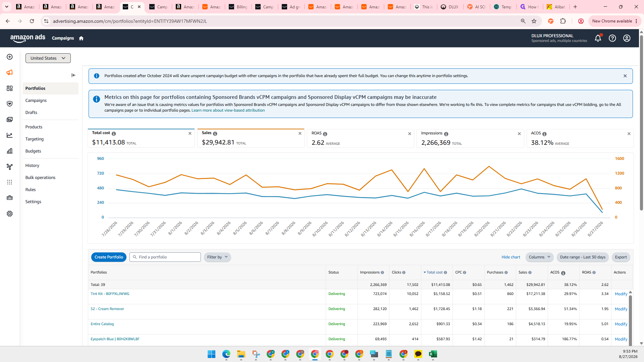
Task: Click the plus create icon in left rail
Action: (x=10, y=57)
